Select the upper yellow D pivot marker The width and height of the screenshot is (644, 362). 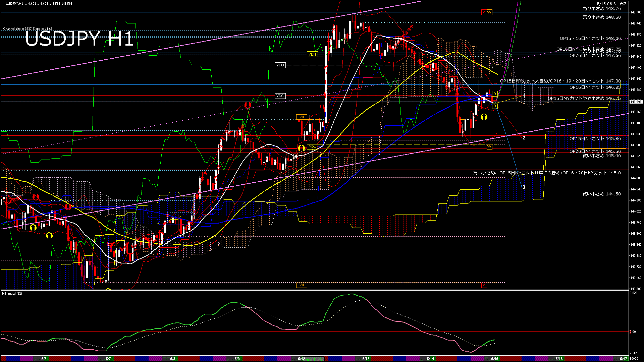pos(494,94)
